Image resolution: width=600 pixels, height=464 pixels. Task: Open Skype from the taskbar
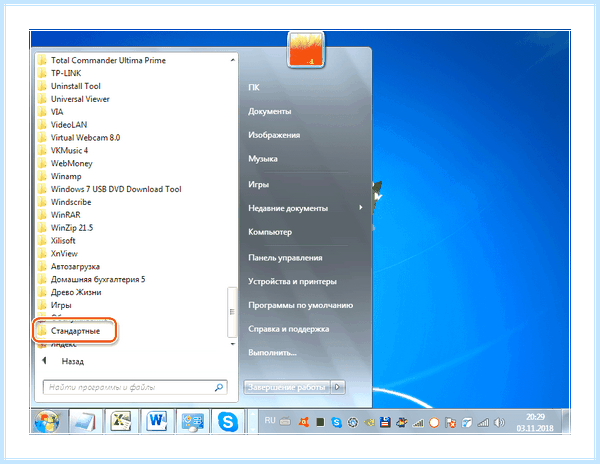pyautogui.click(x=228, y=422)
